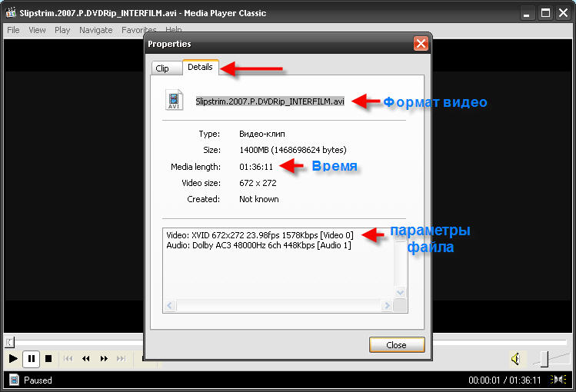This screenshot has height=392, width=576.
Task: Mute audio using the speaker icon
Action: (516, 359)
